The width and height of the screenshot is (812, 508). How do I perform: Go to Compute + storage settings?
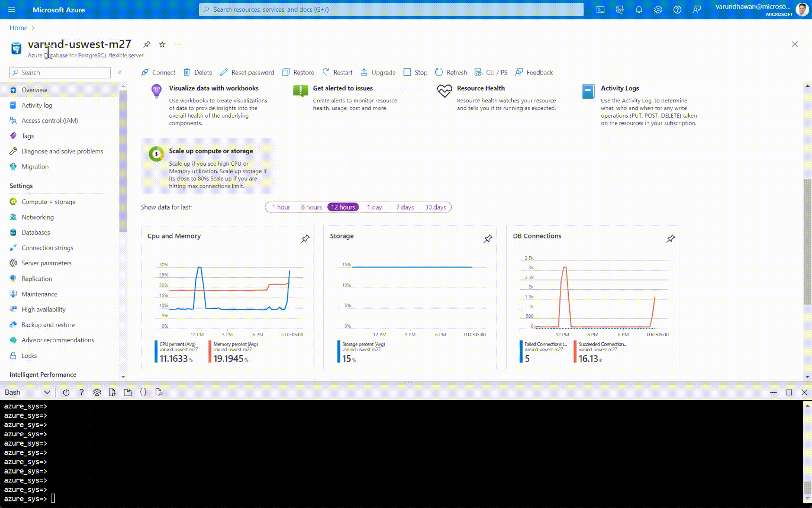49,202
